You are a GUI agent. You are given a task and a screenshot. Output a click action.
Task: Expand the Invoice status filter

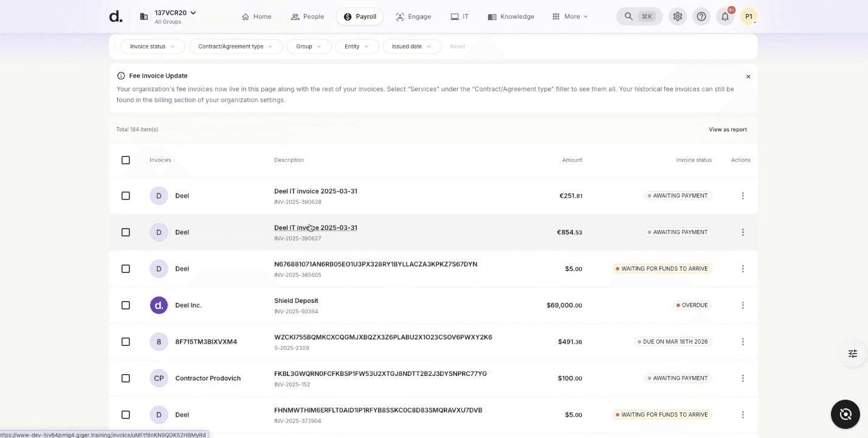pyautogui.click(x=153, y=46)
